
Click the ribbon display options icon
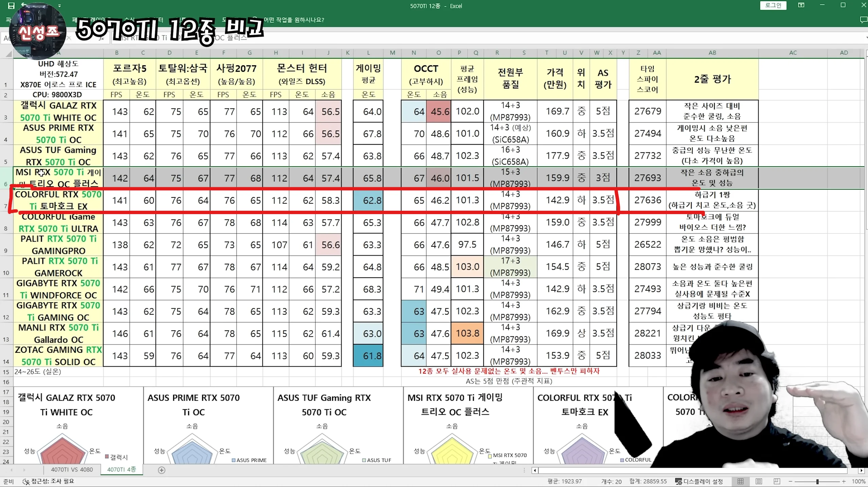(x=801, y=5)
